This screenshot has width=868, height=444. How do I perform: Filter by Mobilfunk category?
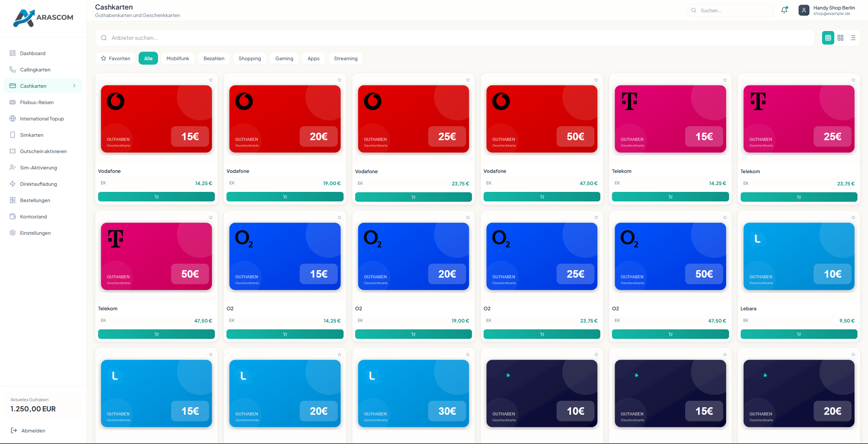tap(178, 59)
